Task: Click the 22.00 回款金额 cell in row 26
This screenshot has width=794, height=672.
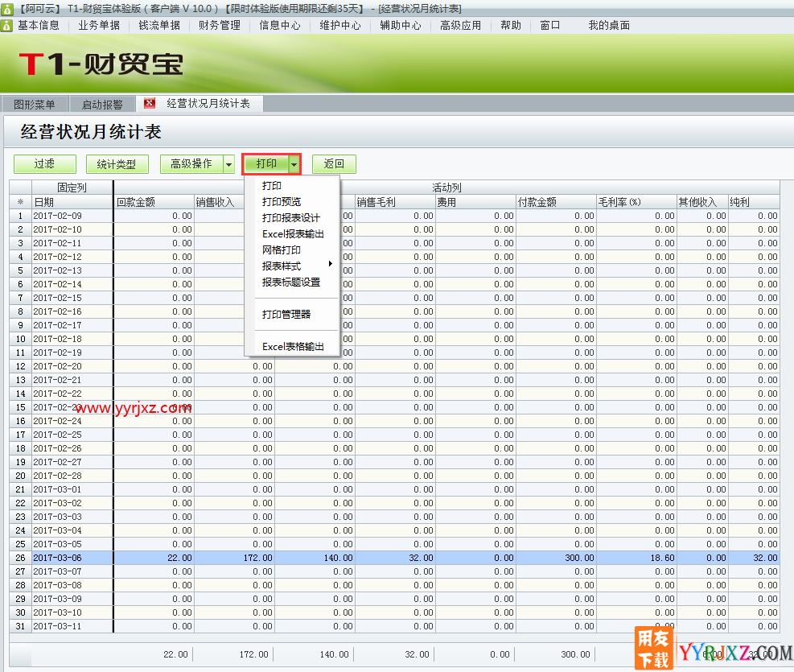Action: tap(154, 558)
